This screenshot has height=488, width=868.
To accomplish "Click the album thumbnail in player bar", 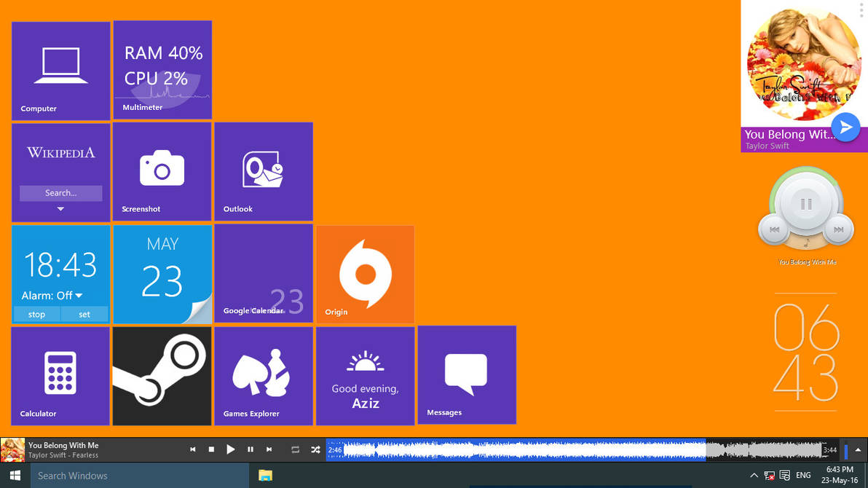I will pyautogui.click(x=12, y=450).
